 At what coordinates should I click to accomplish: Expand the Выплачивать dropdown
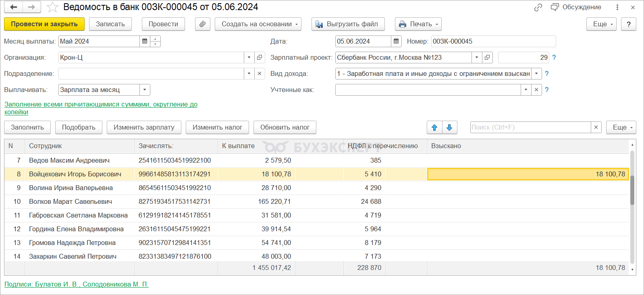[x=145, y=90]
